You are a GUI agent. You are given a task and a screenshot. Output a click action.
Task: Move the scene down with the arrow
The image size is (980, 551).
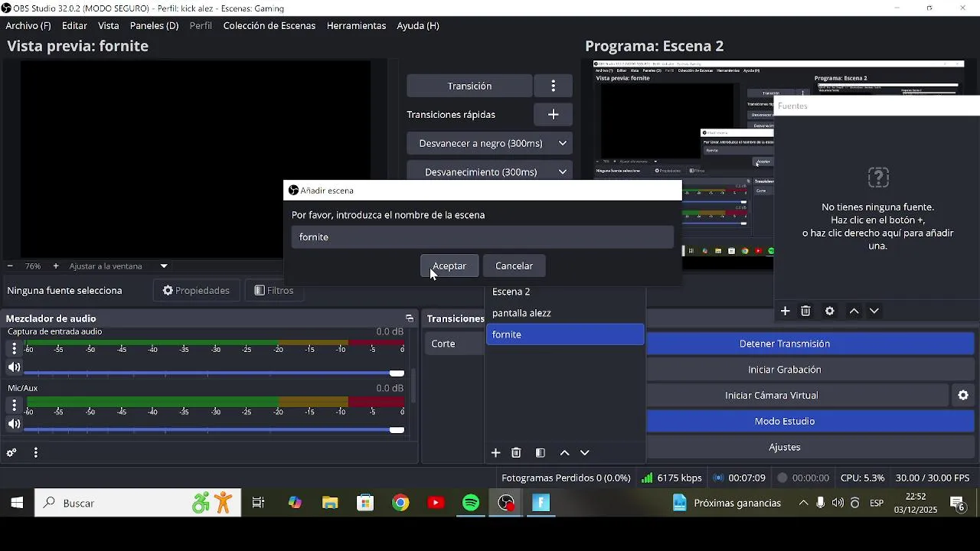585,453
